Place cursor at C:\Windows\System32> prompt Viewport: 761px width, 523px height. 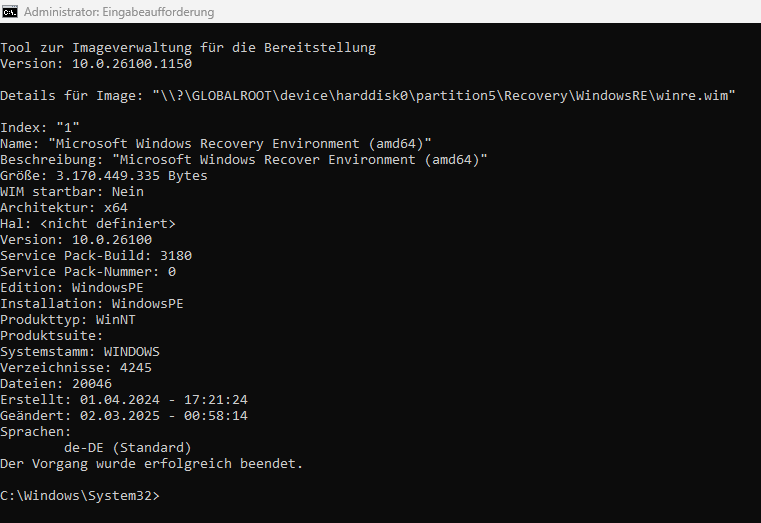(x=80, y=496)
